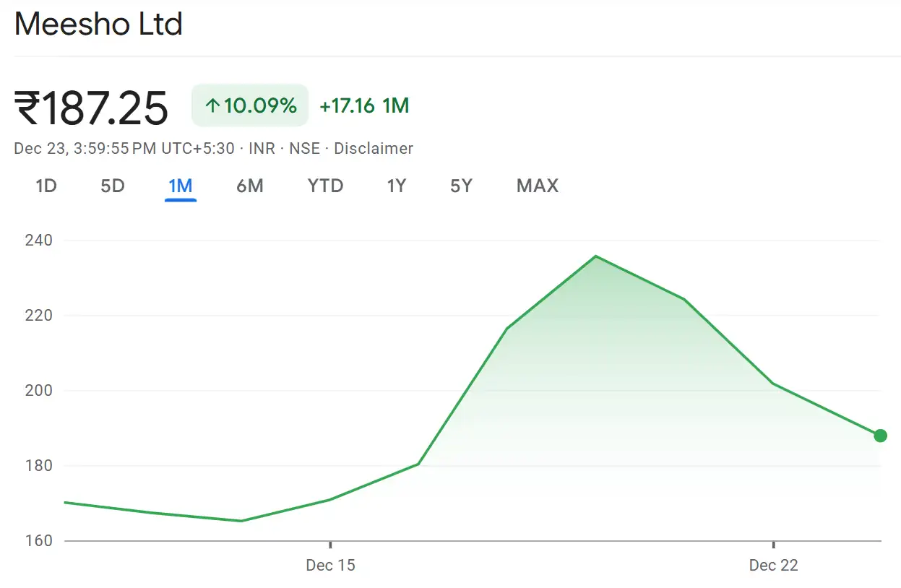
Task: Switch to the 1D time range
Action: pyautogui.click(x=46, y=186)
